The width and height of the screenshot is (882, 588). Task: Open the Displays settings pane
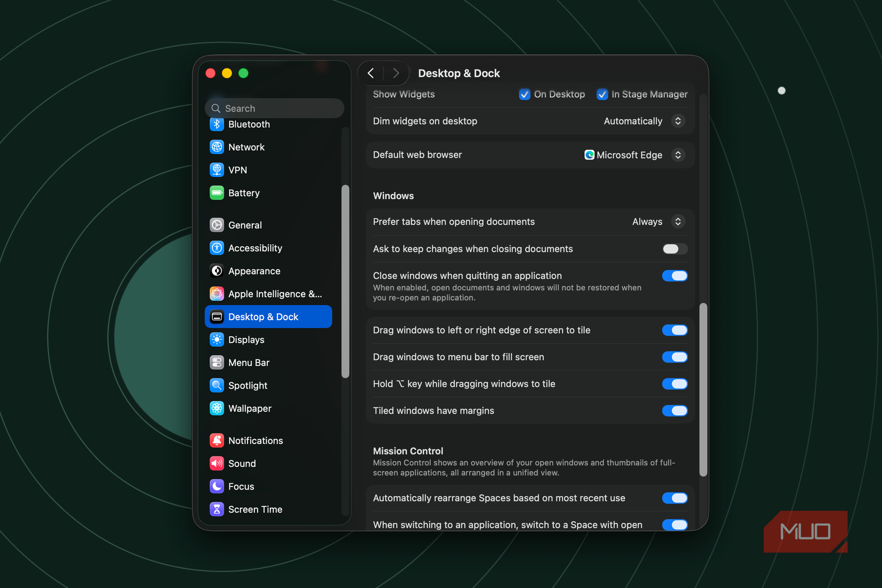[x=268, y=340]
